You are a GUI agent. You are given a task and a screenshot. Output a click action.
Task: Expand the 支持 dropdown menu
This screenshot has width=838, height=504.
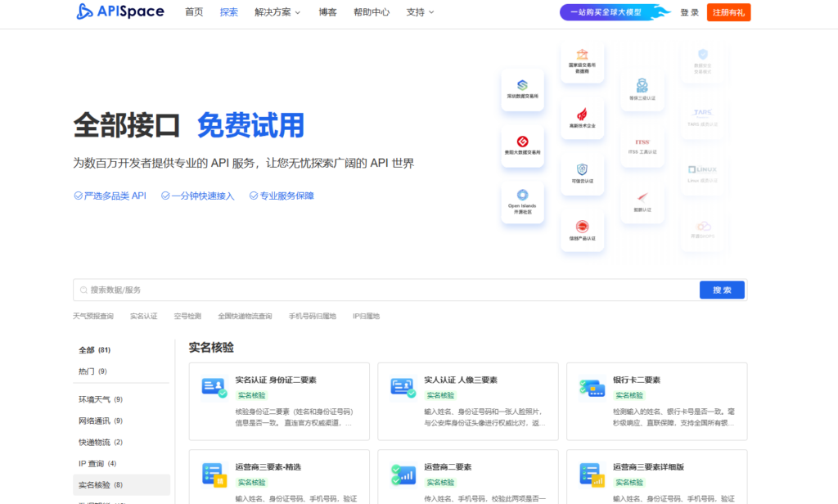tap(420, 12)
